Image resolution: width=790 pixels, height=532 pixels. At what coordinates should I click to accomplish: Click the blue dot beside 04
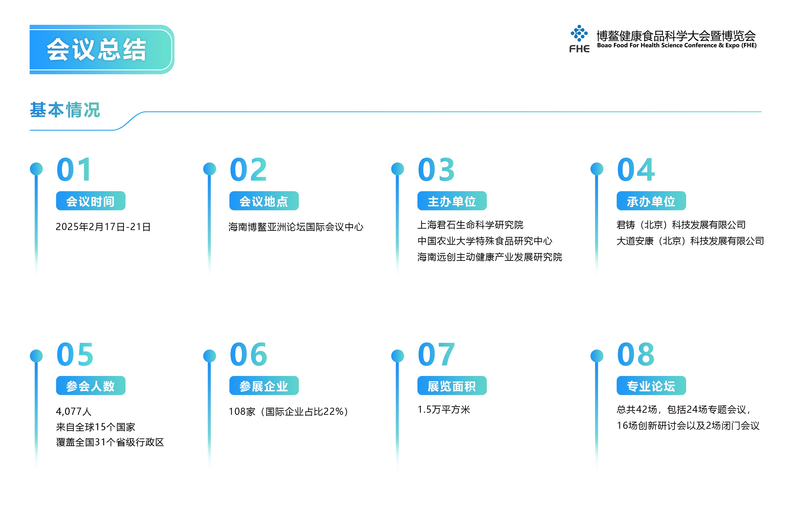[x=596, y=169]
